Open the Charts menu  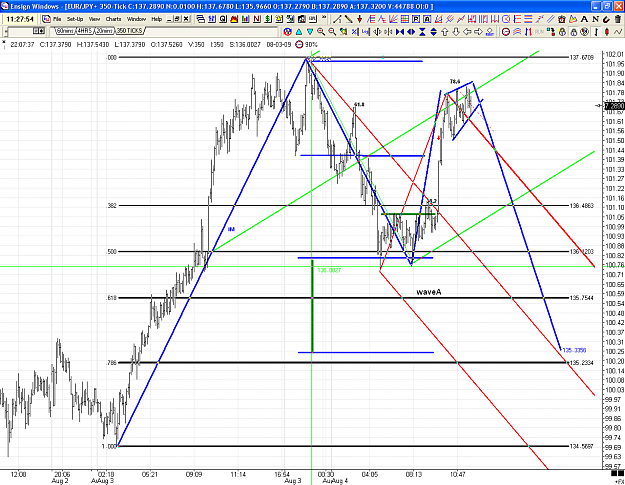point(113,19)
